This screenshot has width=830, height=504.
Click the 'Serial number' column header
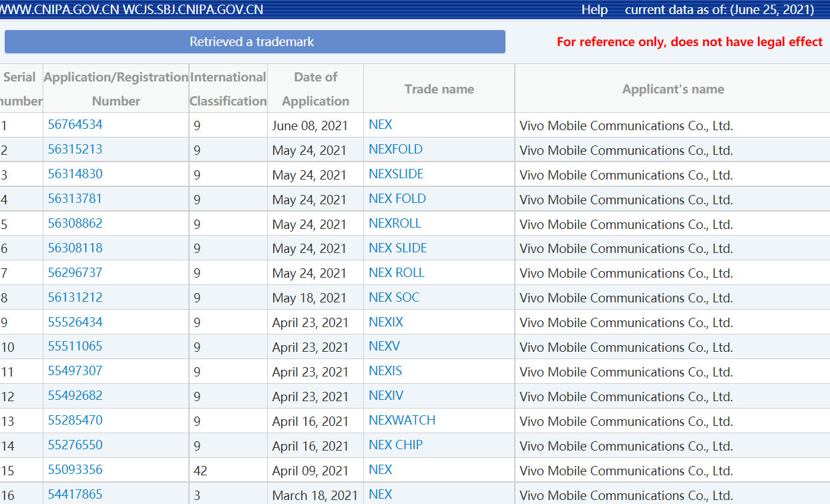pos(20,89)
